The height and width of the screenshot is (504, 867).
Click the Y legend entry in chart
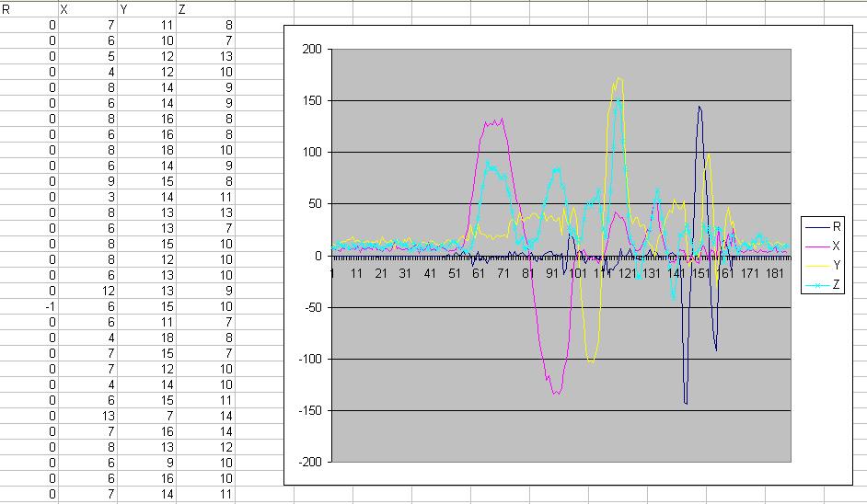[x=823, y=265]
